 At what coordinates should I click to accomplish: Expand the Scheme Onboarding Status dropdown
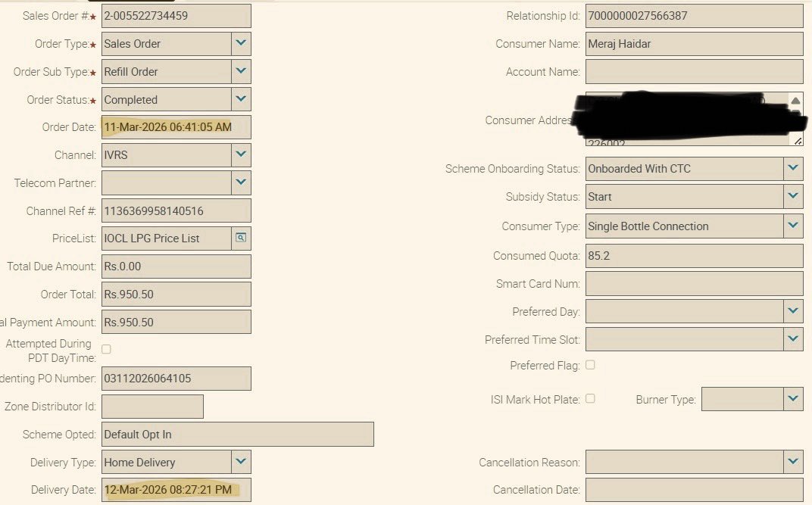click(793, 168)
